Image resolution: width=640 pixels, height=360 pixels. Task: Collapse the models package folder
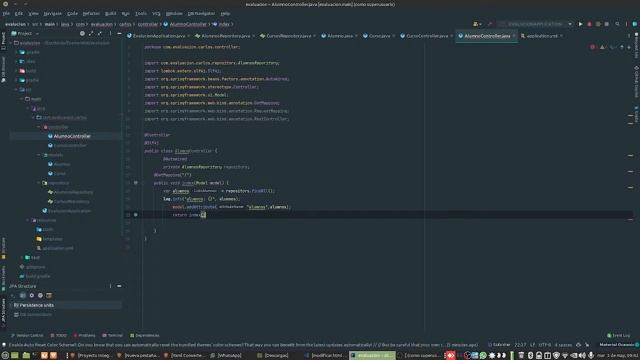point(39,155)
